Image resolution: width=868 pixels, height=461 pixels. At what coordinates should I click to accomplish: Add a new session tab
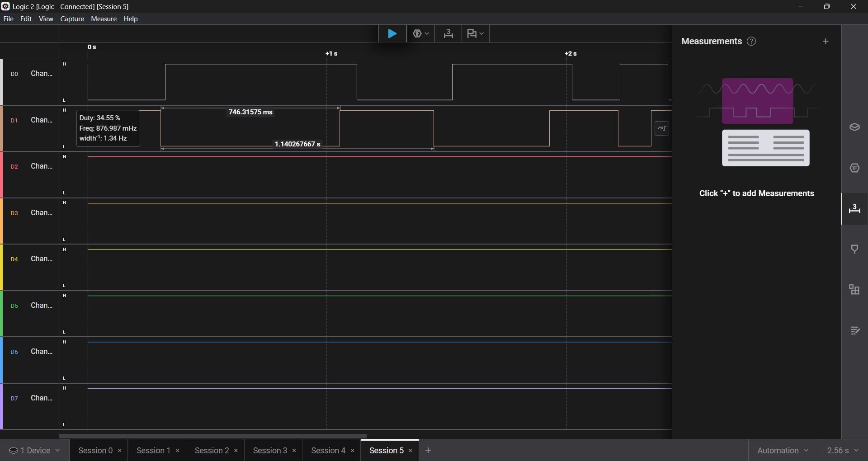[428, 451]
